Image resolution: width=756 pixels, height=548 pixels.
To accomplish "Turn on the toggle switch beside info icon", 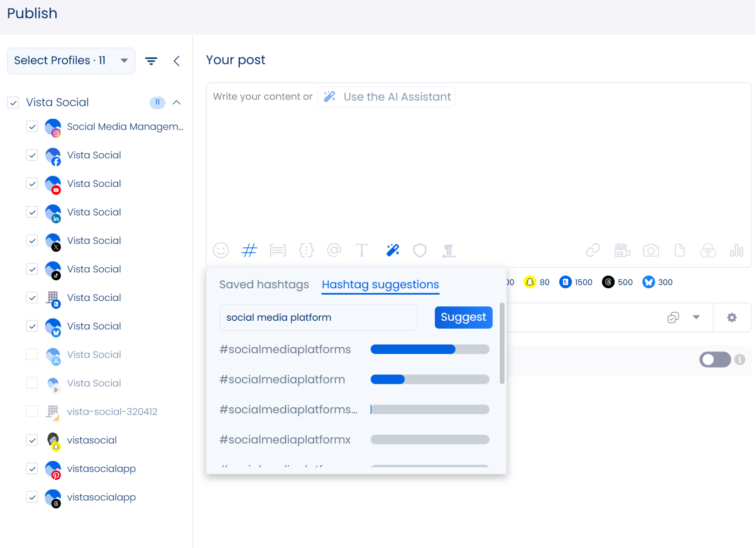I will click(714, 359).
